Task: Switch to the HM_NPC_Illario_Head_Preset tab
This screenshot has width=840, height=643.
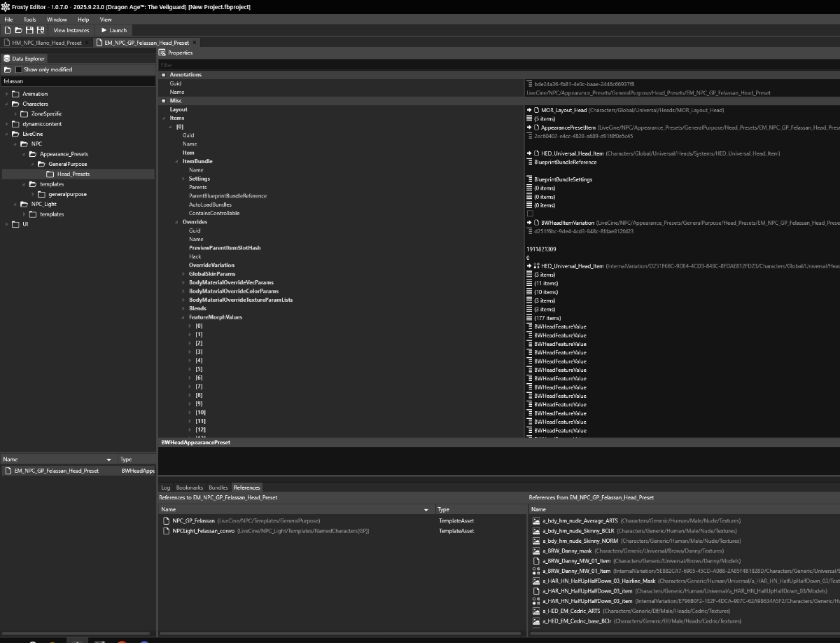Action: (46, 43)
